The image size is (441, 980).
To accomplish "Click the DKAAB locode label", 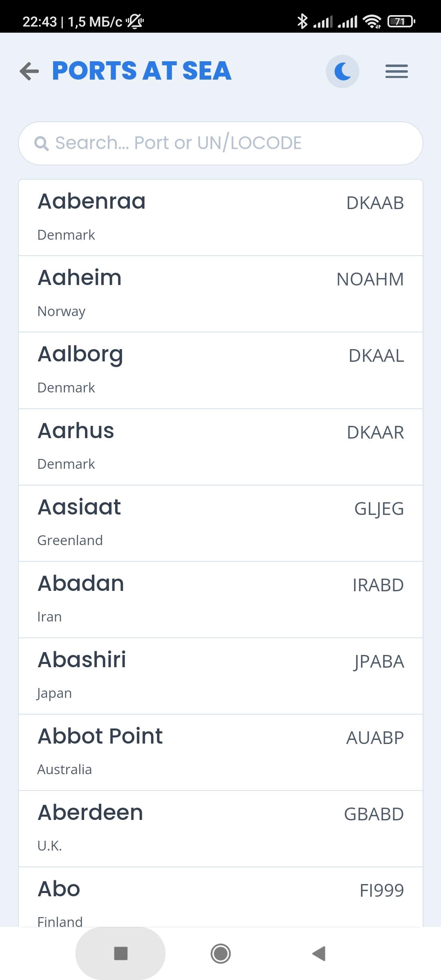I will pos(375,203).
